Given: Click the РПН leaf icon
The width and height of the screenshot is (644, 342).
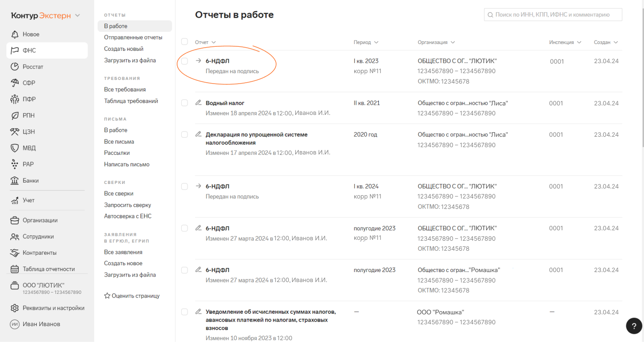Looking at the screenshot, I should pos(15,115).
